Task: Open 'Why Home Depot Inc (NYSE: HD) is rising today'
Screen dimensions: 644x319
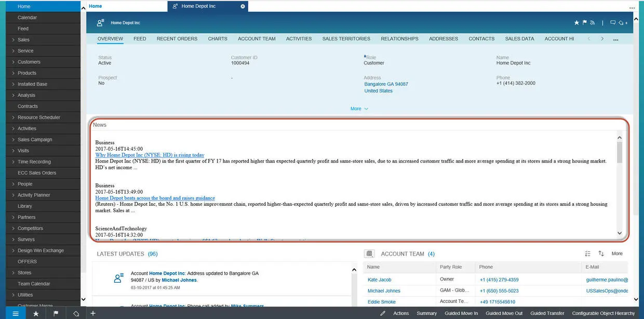Action: (x=150, y=155)
